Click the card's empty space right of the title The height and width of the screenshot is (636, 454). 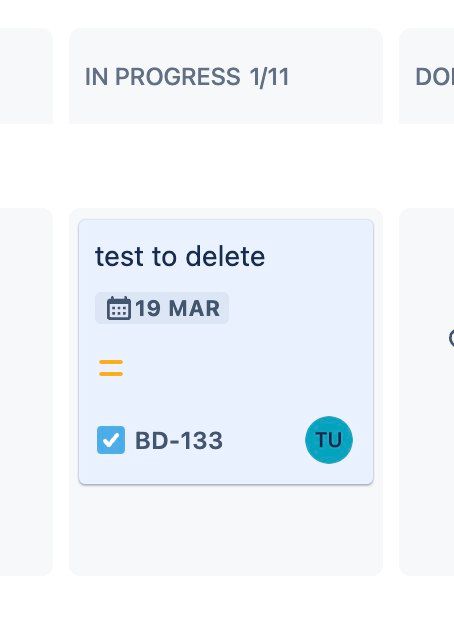click(x=316, y=256)
